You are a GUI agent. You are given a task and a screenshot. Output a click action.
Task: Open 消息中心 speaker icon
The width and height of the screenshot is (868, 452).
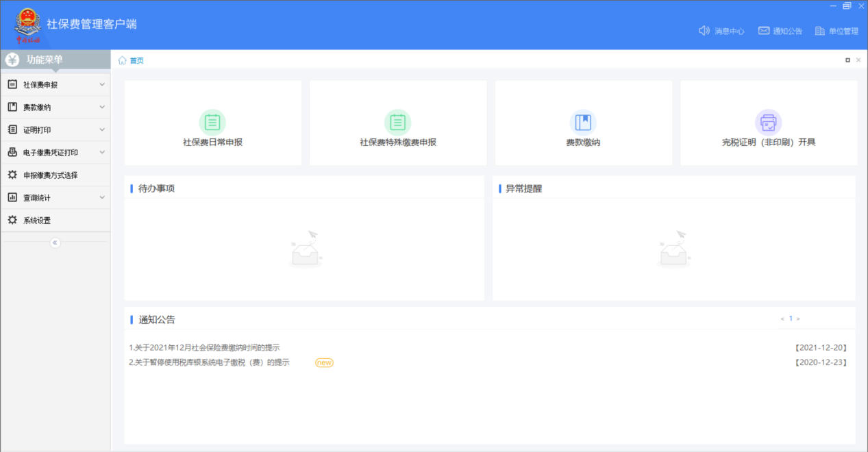pyautogui.click(x=704, y=31)
